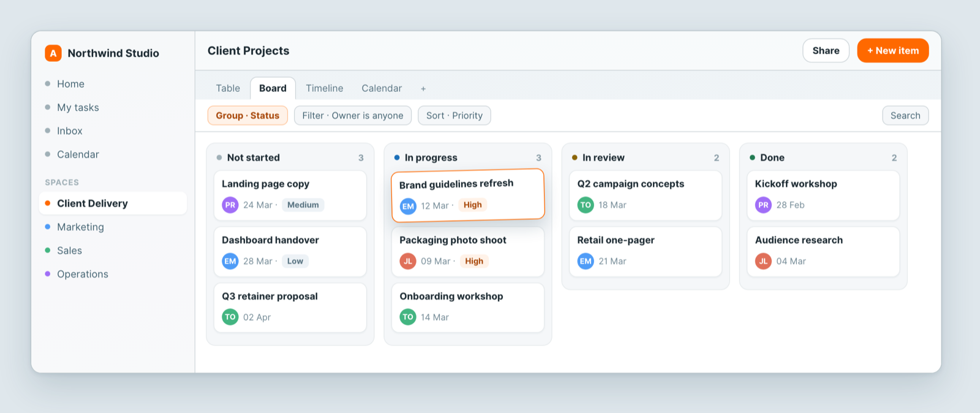Image resolution: width=980 pixels, height=413 pixels.
Task: Click the Search field
Action: click(x=905, y=116)
